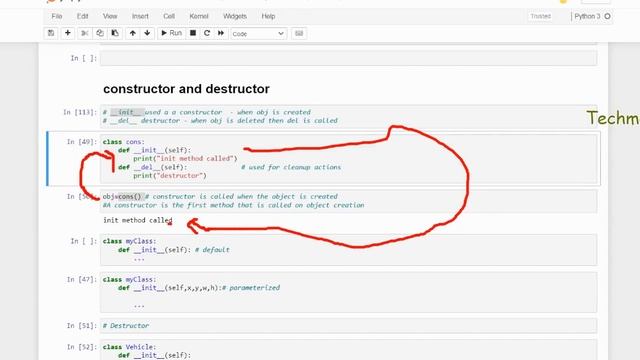Click the empty code cell at top
The width and height of the screenshot is (640, 360).
click(349, 58)
